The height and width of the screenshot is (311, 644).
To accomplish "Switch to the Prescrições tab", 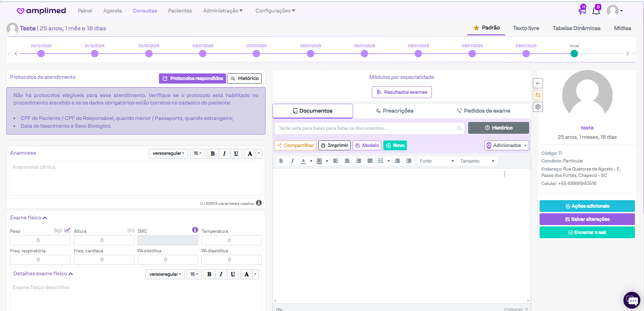I will [x=394, y=111].
